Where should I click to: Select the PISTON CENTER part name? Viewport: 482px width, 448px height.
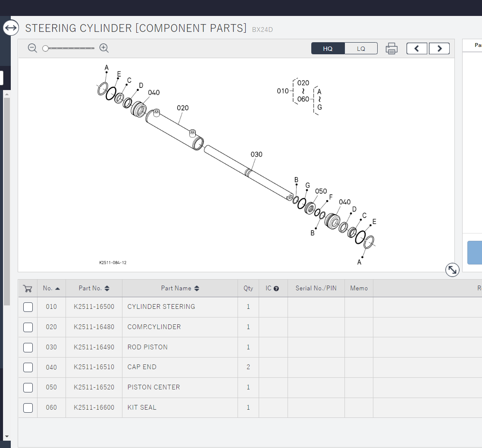pos(154,388)
